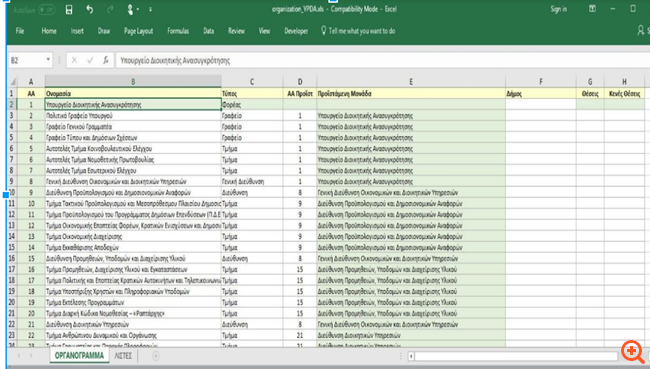The width and height of the screenshot is (650, 369).
Task: Click Tell me what you want to do
Action: tap(361, 31)
